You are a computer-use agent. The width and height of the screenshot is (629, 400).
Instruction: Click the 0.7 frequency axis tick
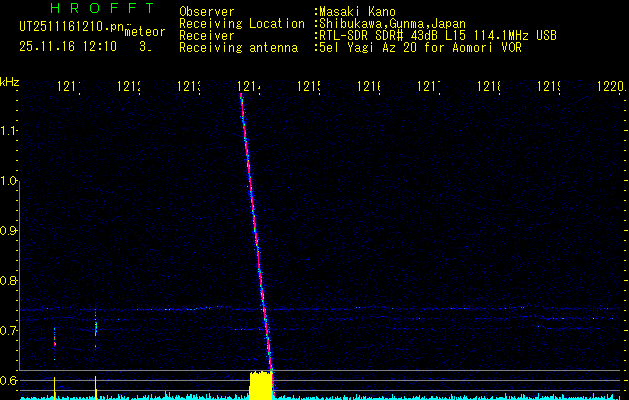(x=10, y=330)
